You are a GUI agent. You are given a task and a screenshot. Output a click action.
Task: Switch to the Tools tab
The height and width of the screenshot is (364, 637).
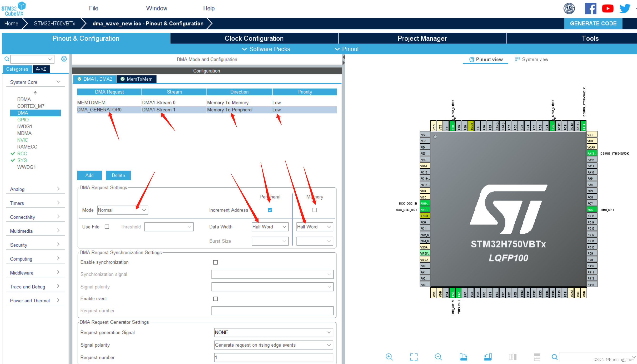click(590, 38)
